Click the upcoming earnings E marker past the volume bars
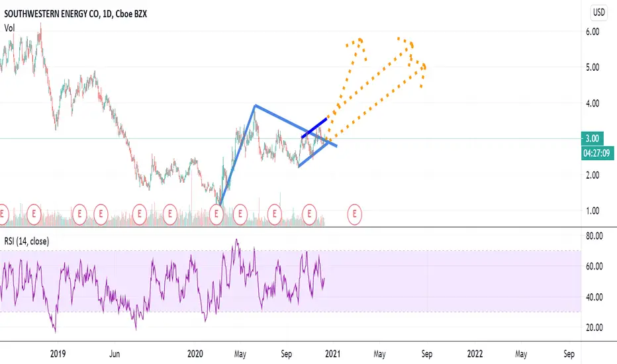 click(354, 214)
